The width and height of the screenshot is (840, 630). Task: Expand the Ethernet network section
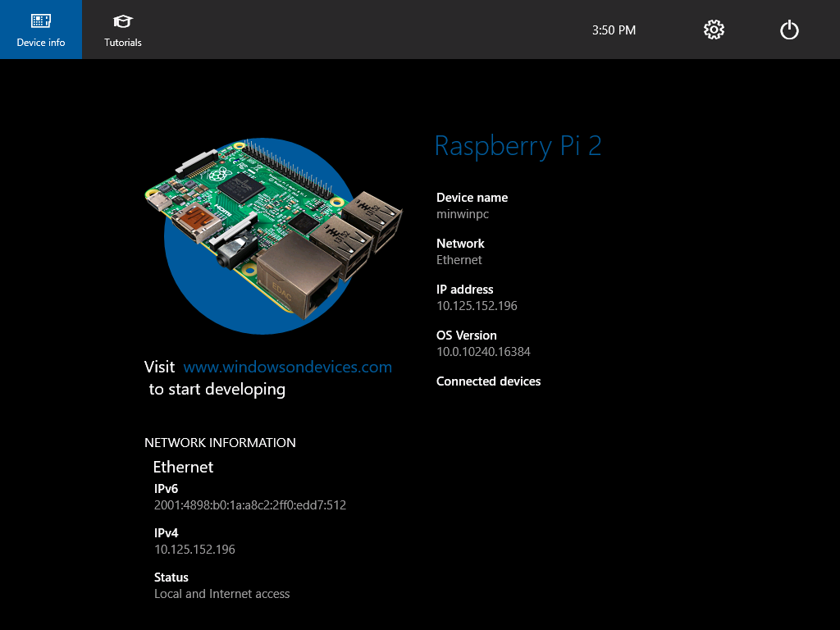click(183, 467)
